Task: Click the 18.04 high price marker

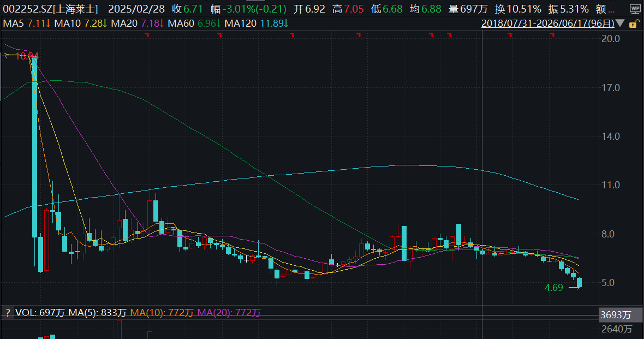Action: point(26,56)
